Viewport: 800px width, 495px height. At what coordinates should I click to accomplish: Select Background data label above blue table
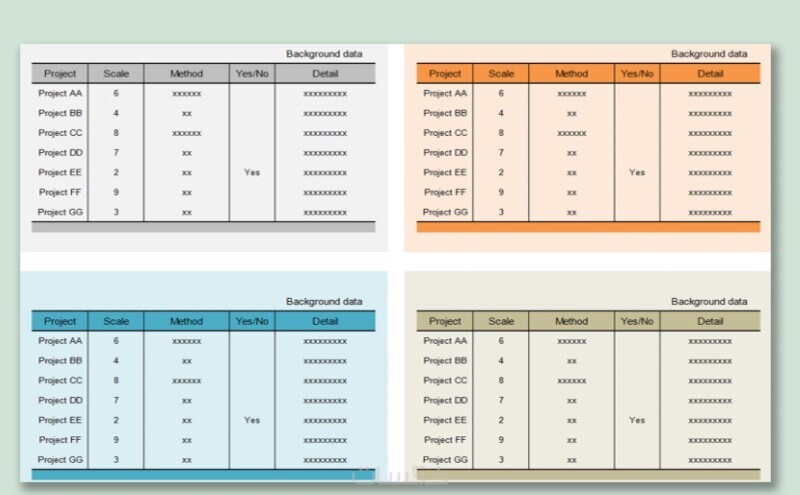(x=324, y=302)
